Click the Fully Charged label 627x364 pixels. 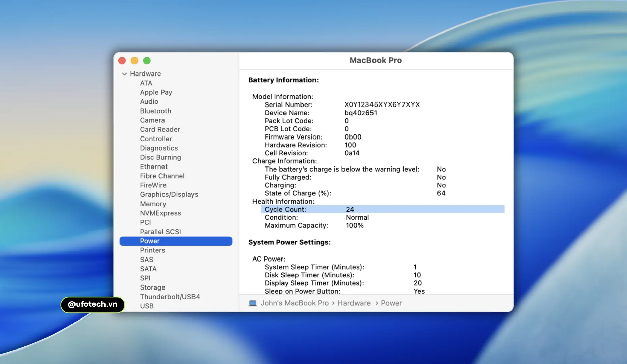point(288,177)
